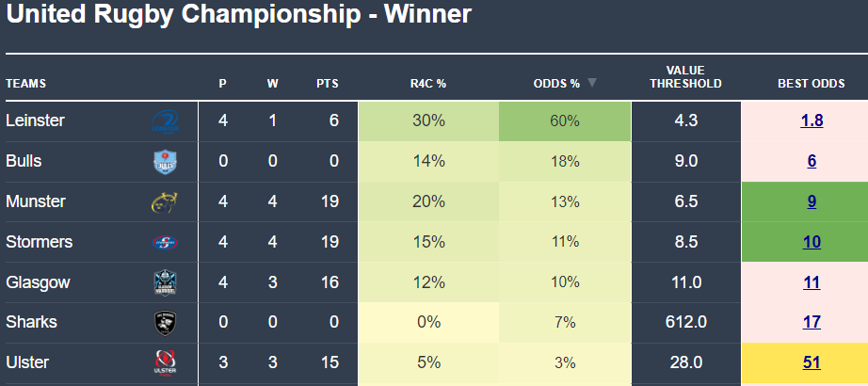
Task: Click the Ulster team crest icon
Action: click(164, 362)
